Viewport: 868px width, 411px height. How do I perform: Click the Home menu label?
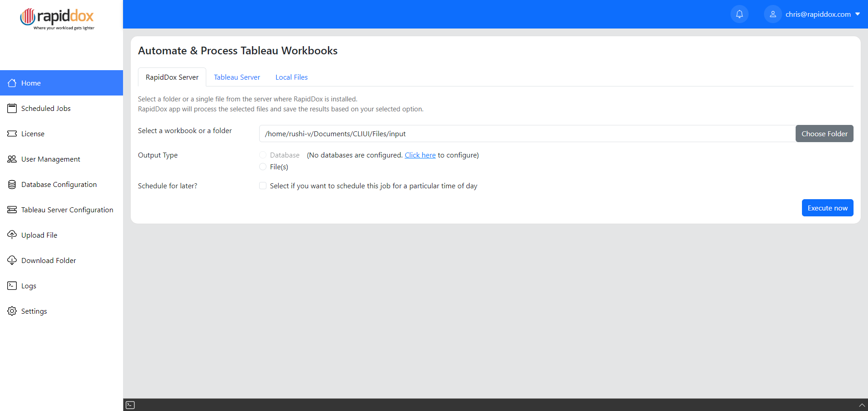[31, 83]
